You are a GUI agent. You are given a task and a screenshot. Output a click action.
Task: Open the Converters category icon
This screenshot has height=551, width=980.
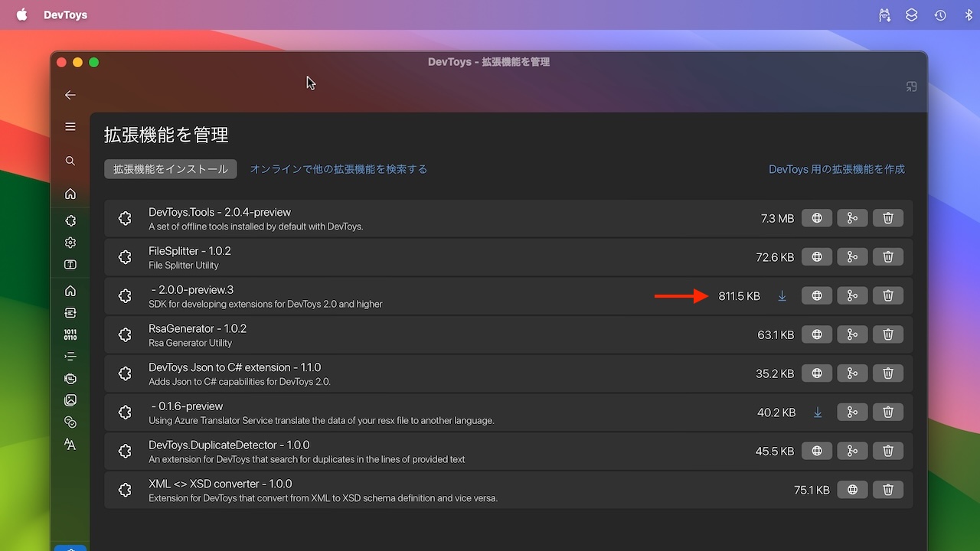(70, 313)
